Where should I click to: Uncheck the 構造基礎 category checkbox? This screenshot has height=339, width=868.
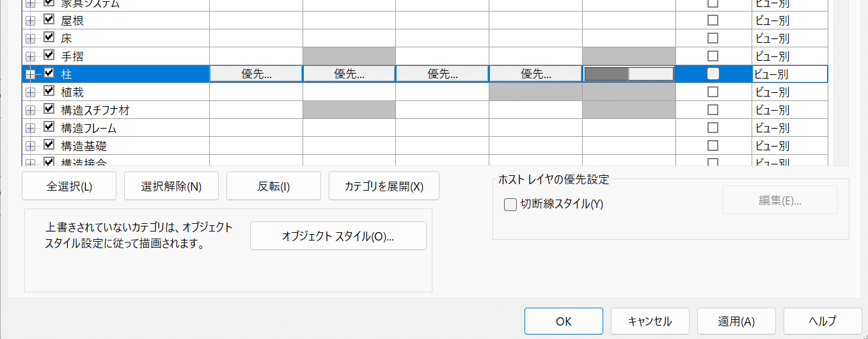pos(49,145)
